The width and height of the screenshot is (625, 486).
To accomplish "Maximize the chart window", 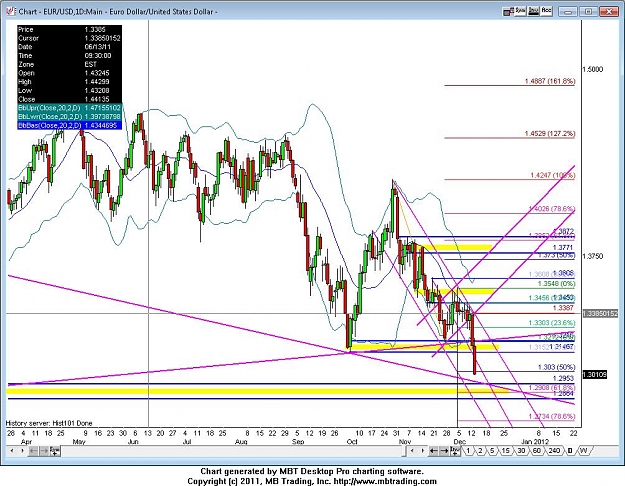I will point(588,12).
